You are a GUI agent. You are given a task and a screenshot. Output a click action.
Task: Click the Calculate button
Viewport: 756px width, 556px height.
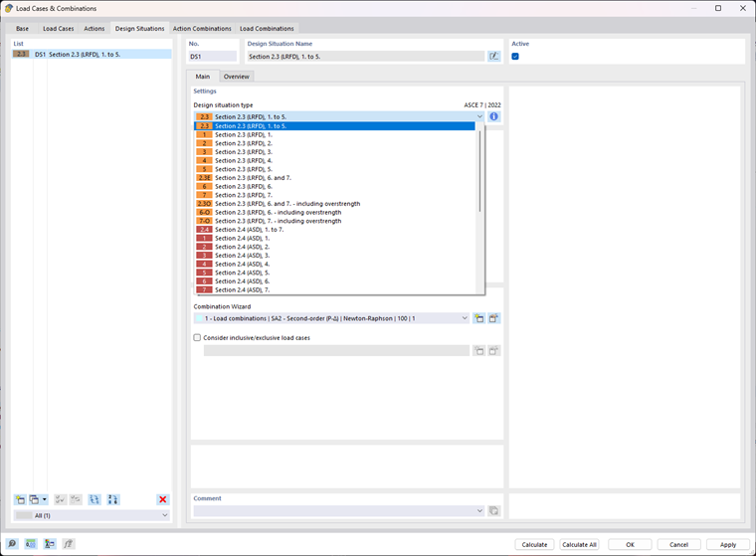point(534,544)
